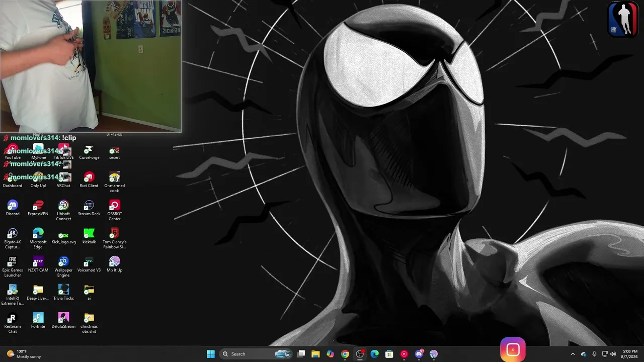
Task: Select the Kick_logo.svg file
Action: point(63,237)
